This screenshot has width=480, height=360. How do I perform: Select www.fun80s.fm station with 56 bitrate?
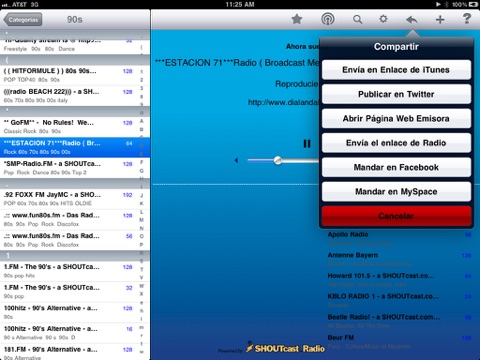69,240
